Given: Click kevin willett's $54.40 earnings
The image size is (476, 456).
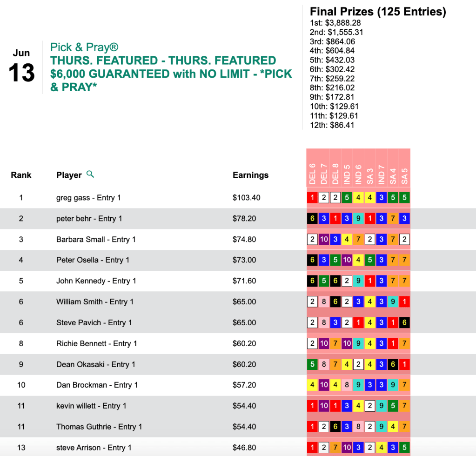Looking at the screenshot, I should (x=244, y=406).
